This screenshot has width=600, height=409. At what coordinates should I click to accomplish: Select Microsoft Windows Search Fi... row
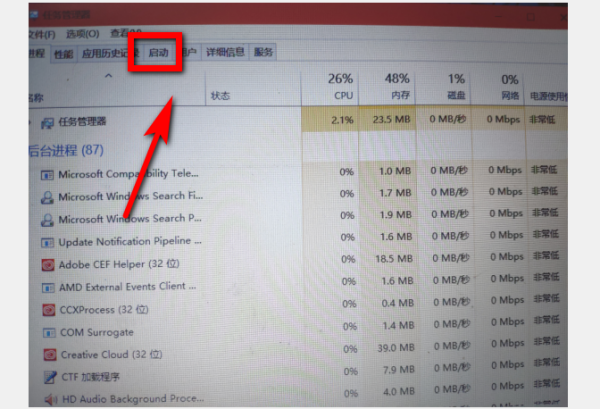point(298,195)
